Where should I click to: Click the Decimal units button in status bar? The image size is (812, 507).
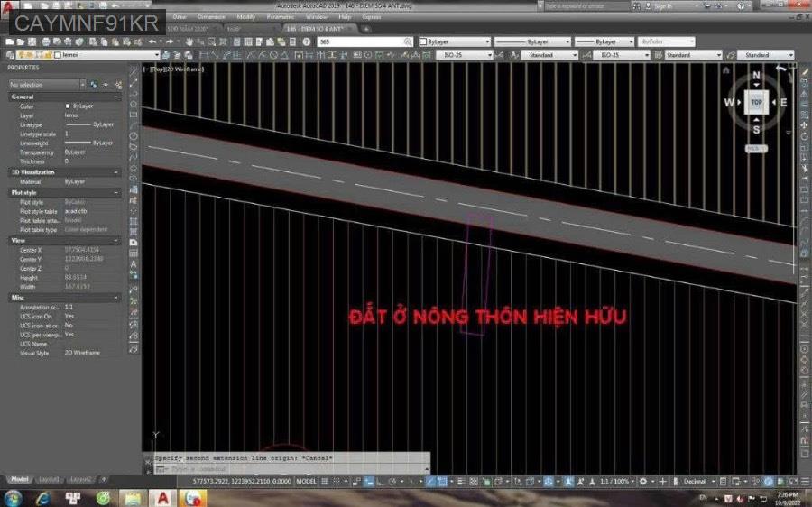click(x=695, y=482)
